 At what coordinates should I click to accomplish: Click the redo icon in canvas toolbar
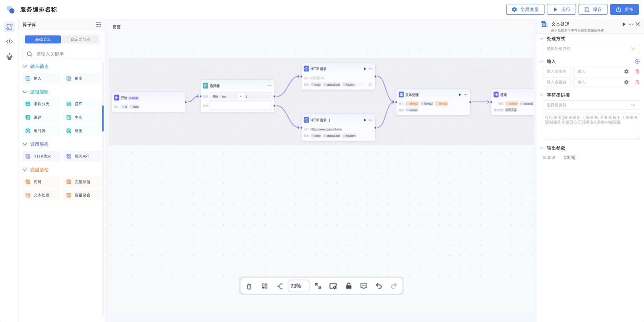(394, 286)
